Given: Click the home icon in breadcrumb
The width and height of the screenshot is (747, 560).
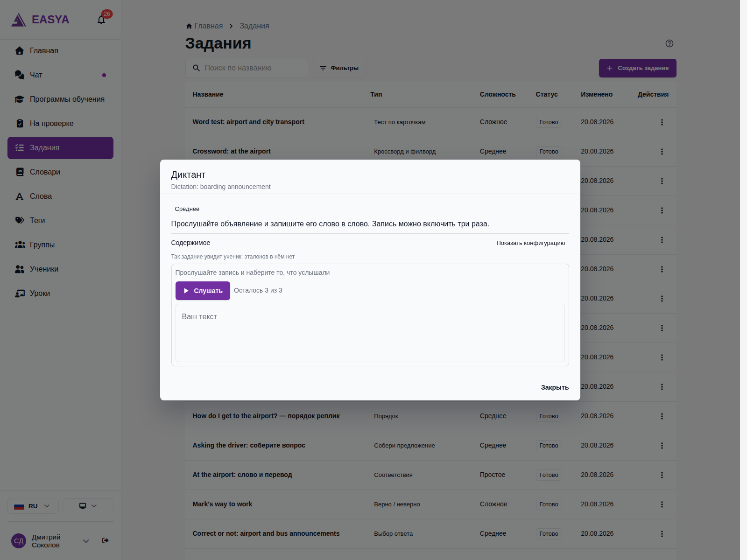Looking at the screenshot, I should [189, 26].
